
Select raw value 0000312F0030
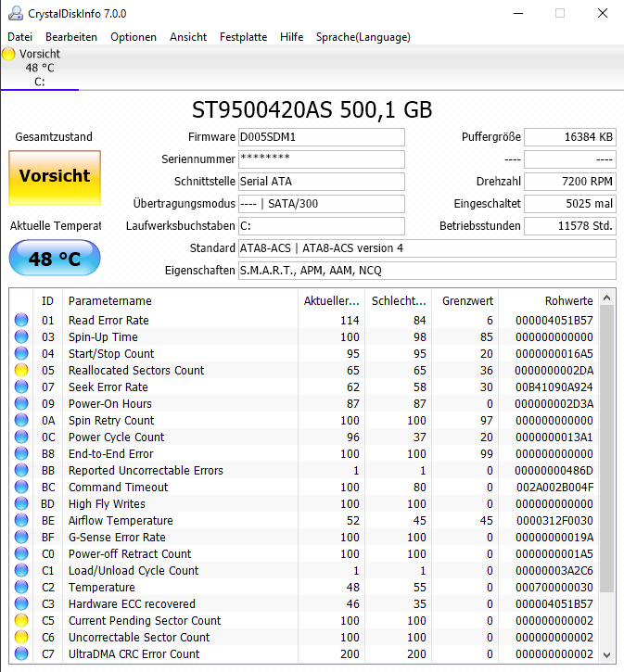554,520
